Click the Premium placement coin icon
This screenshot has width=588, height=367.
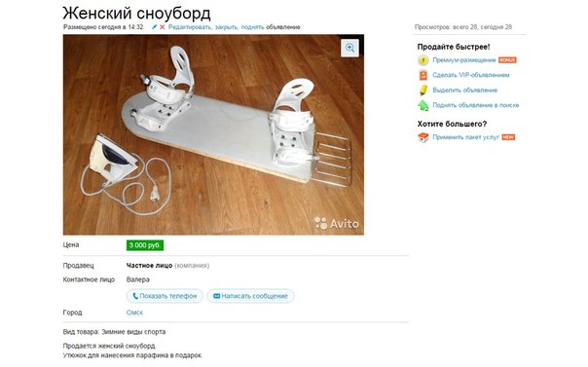(423, 60)
